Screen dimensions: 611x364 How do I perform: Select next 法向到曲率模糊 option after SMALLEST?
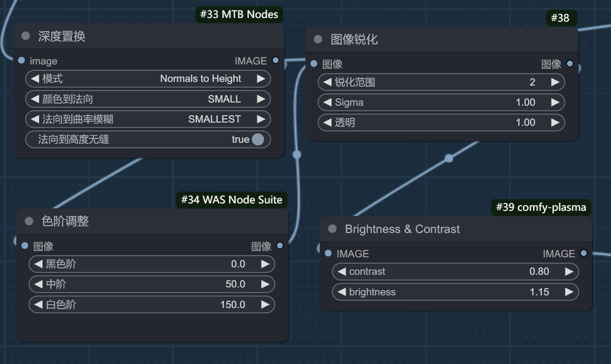click(x=261, y=119)
